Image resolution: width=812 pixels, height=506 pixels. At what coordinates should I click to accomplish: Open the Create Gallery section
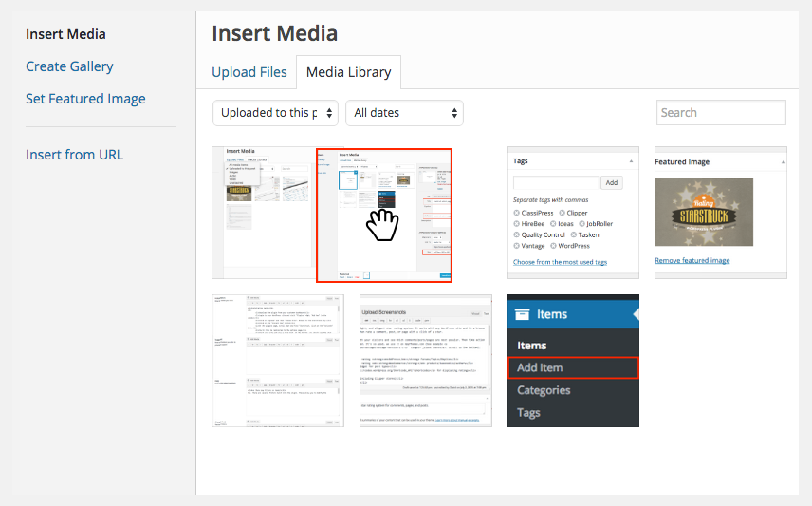[69, 66]
